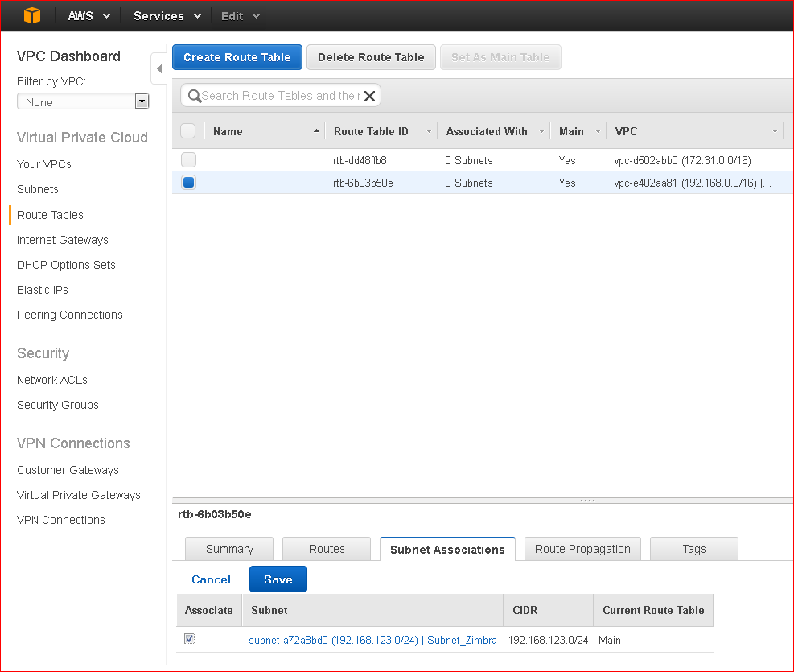Open Internet Gateways in the sidebar
Viewport: 794px width, 672px height.
coord(62,240)
